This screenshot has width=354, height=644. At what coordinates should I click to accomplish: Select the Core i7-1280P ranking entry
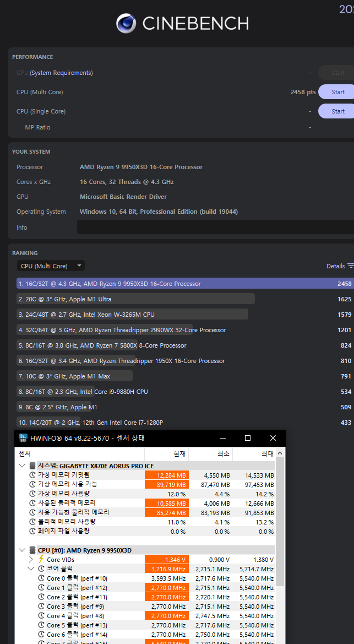(x=185, y=423)
